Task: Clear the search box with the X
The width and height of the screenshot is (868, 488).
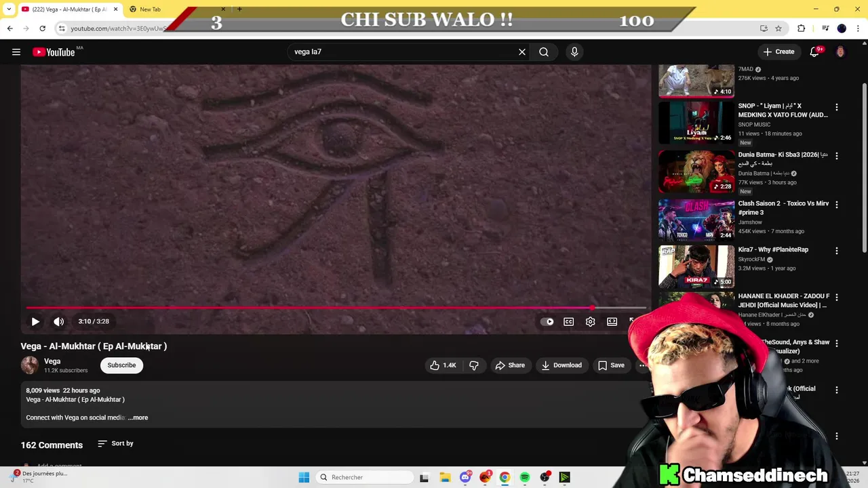Action: (x=522, y=52)
